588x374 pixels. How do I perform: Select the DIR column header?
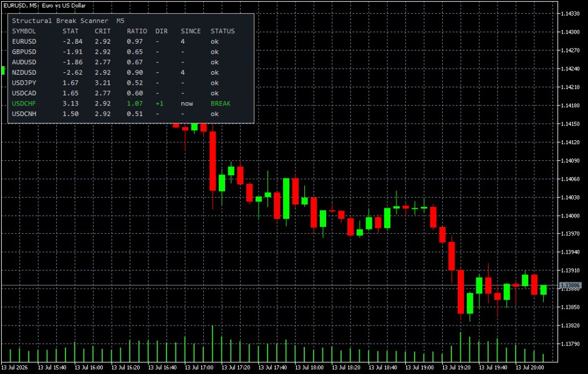tap(161, 31)
